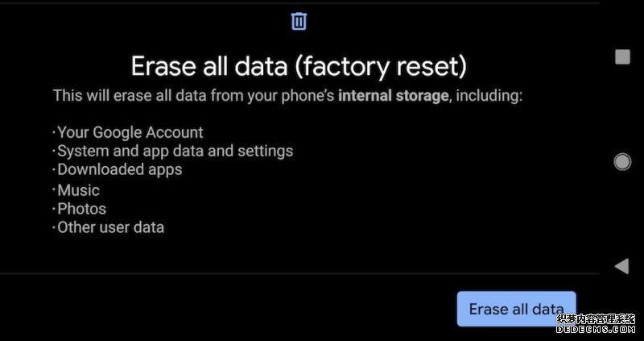Tap the "Music" list item
Screen dimensions: 644x341
pyautogui.click(x=76, y=190)
